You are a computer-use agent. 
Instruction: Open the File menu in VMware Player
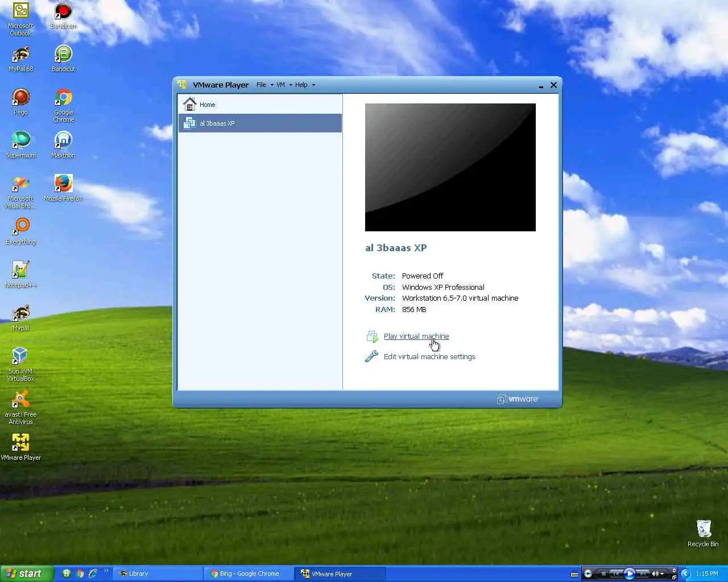click(264, 85)
